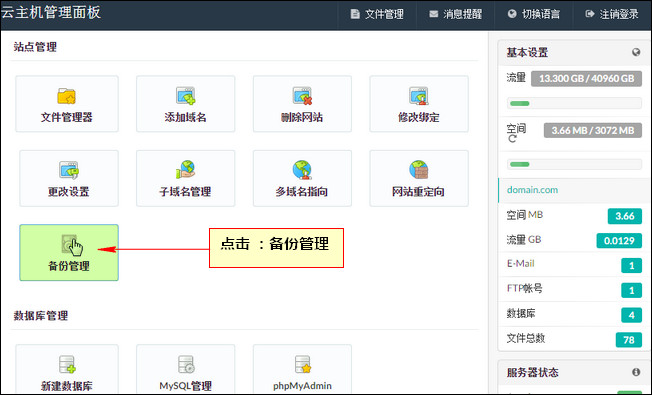Click the 流量 traffic usage progress bar
Screen dimensions: 652x395
[574, 104]
